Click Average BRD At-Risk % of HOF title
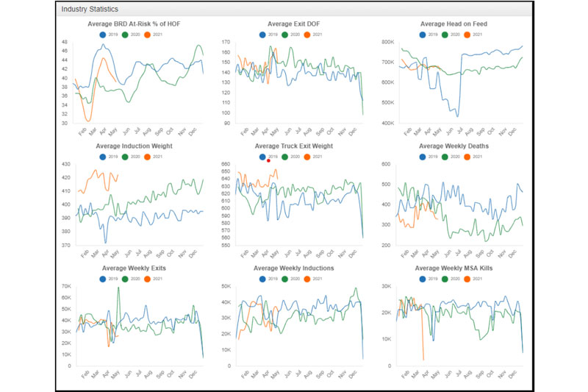588x392 pixels. pos(134,24)
